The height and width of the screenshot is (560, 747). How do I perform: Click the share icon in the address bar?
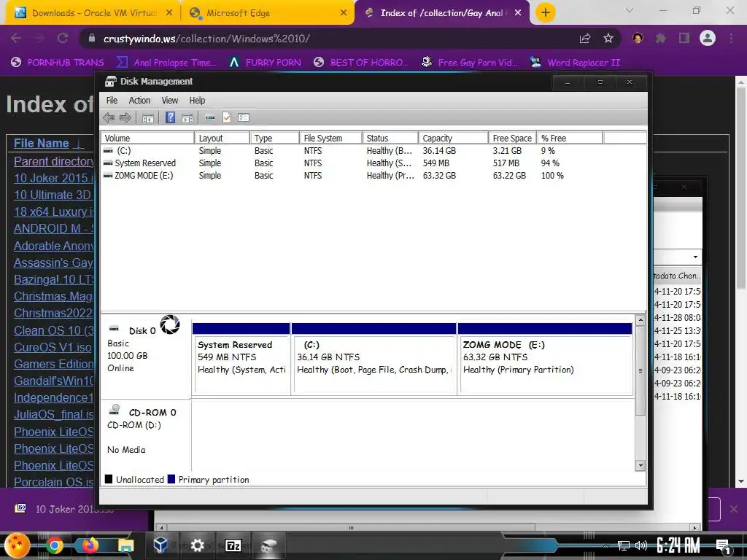[585, 39]
